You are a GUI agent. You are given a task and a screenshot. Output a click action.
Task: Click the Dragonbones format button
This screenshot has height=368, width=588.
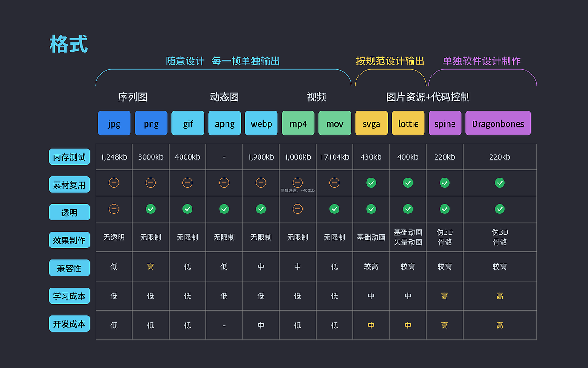498,123
